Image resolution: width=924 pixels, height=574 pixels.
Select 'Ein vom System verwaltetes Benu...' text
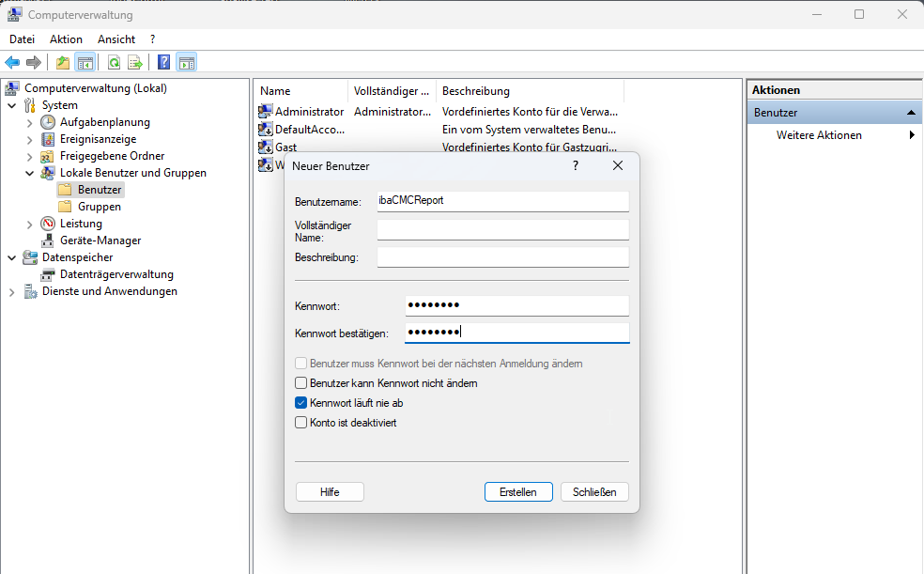coord(530,129)
